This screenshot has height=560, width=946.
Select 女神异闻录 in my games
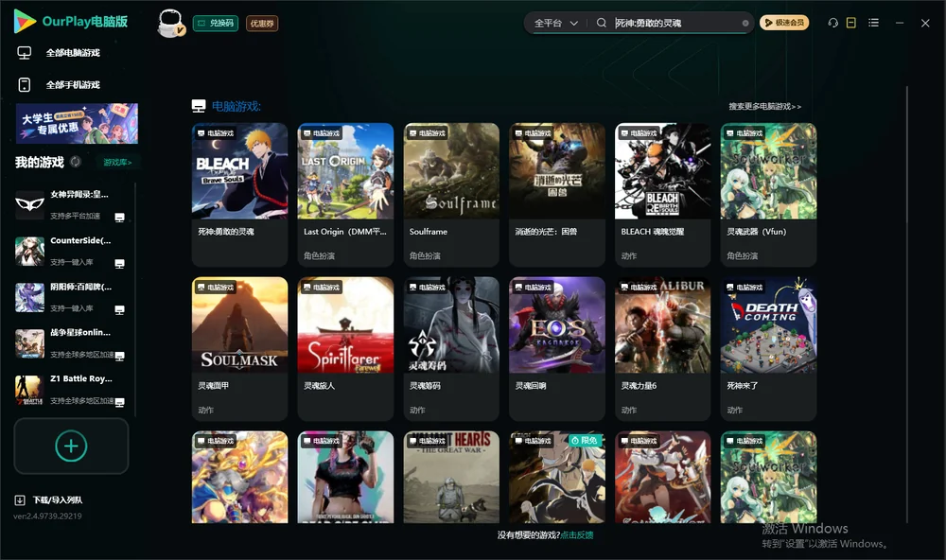point(71,205)
